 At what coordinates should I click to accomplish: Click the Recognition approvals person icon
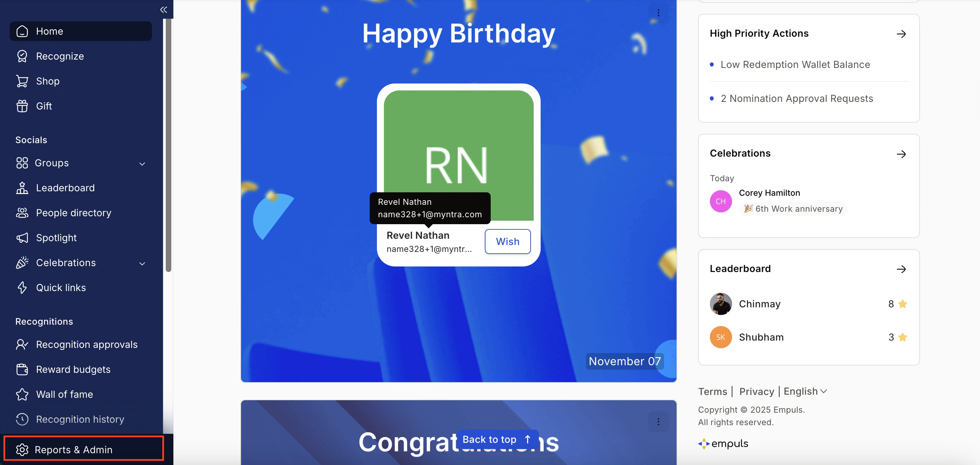point(22,344)
